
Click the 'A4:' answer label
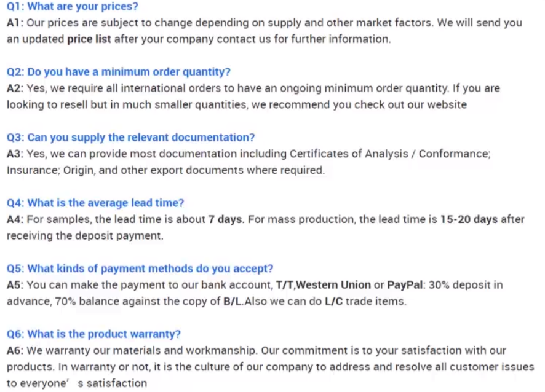(15, 219)
